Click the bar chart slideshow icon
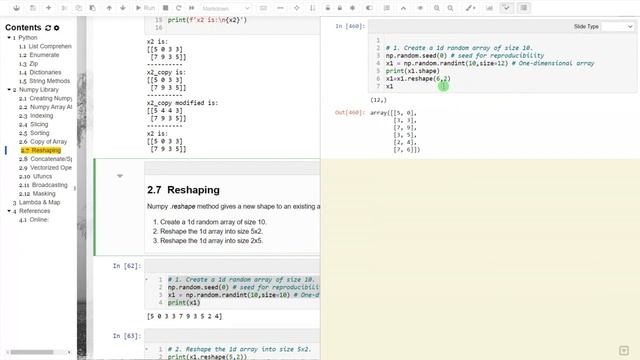Image resolution: width=640 pixels, height=360 pixels. coord(489,8)
